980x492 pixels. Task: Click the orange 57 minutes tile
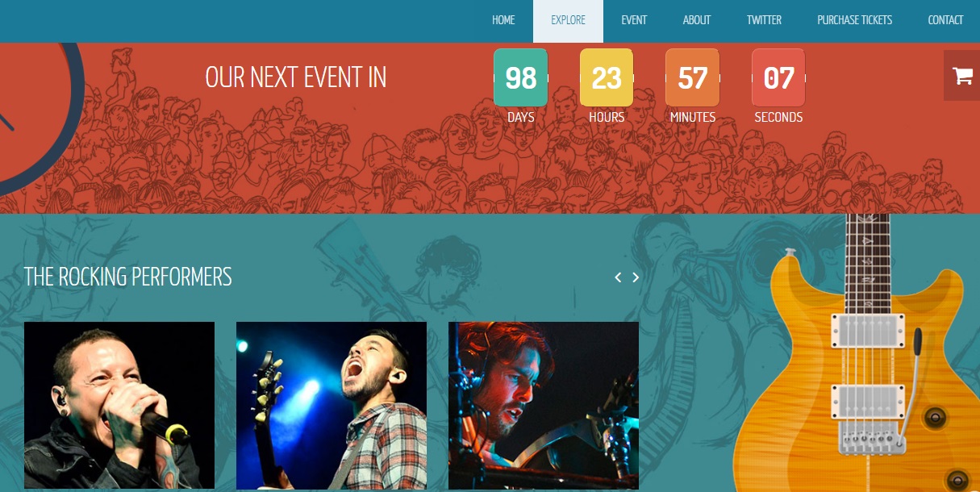pos(692,77)
